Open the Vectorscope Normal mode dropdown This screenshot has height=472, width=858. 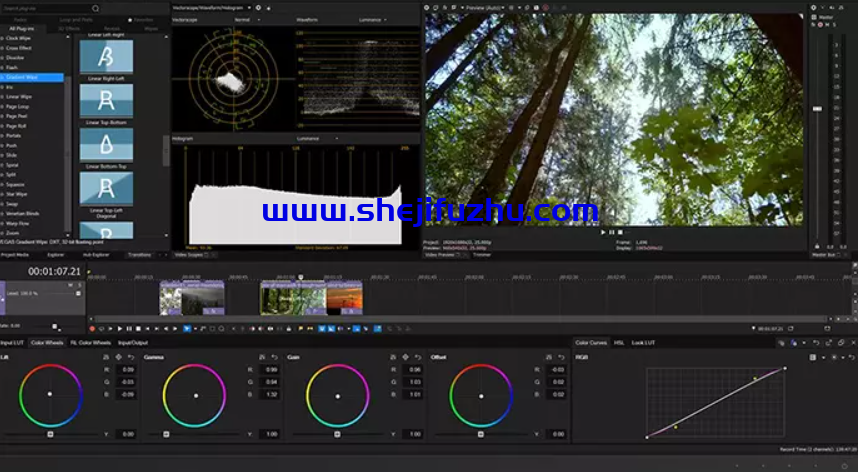(247, 20)
